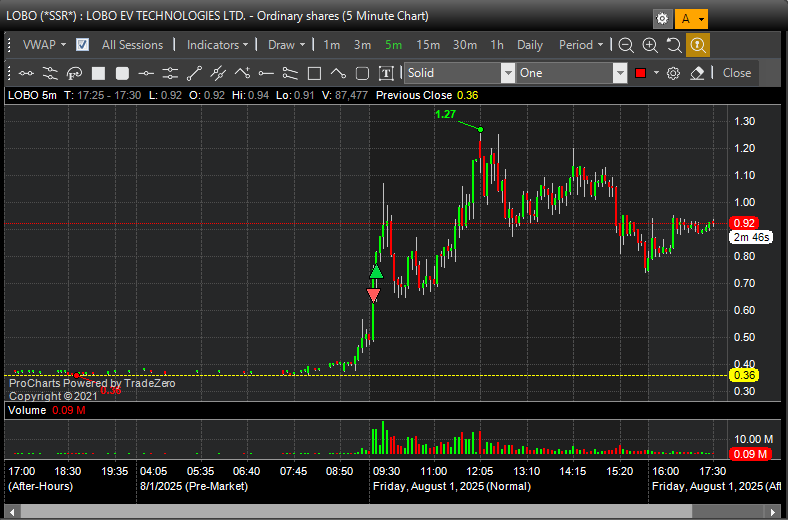This screenshot has height=520, width=788.
Task: Click the horizontal chart scrollbar
Action: tap(357, 512)
